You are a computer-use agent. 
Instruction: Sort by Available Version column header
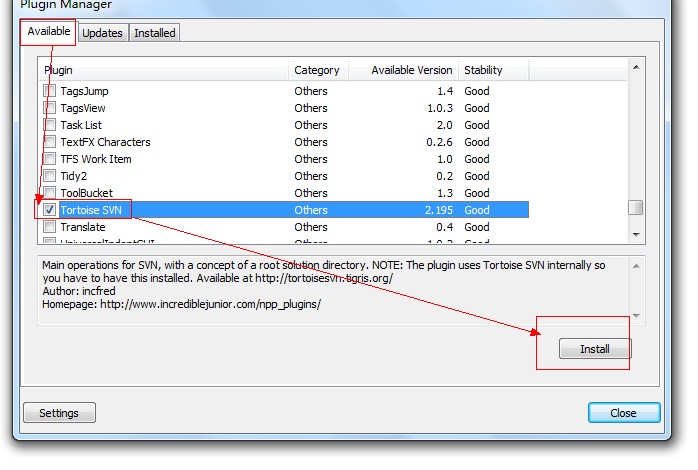(410, 70)
